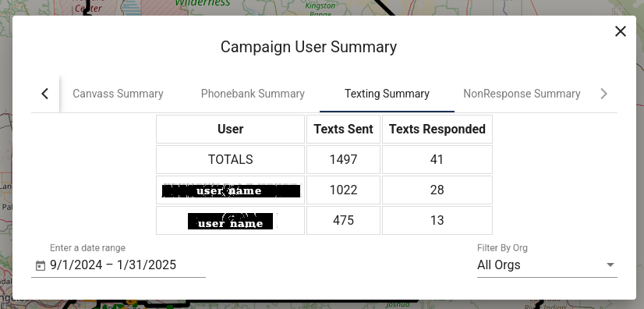The width and height of the screenshot is (644, 309).
Task: Click the date range input field
Action: [119, 265]
